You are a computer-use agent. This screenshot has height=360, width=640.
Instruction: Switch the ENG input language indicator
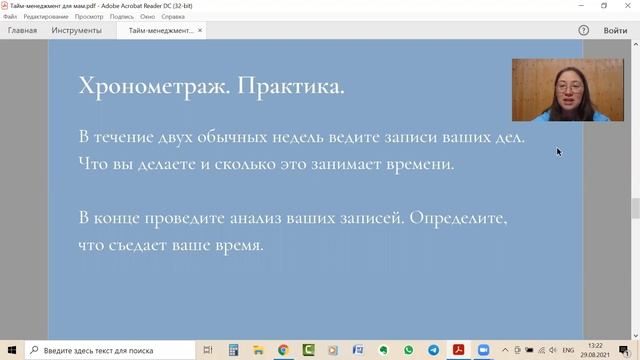click(568, 350)
